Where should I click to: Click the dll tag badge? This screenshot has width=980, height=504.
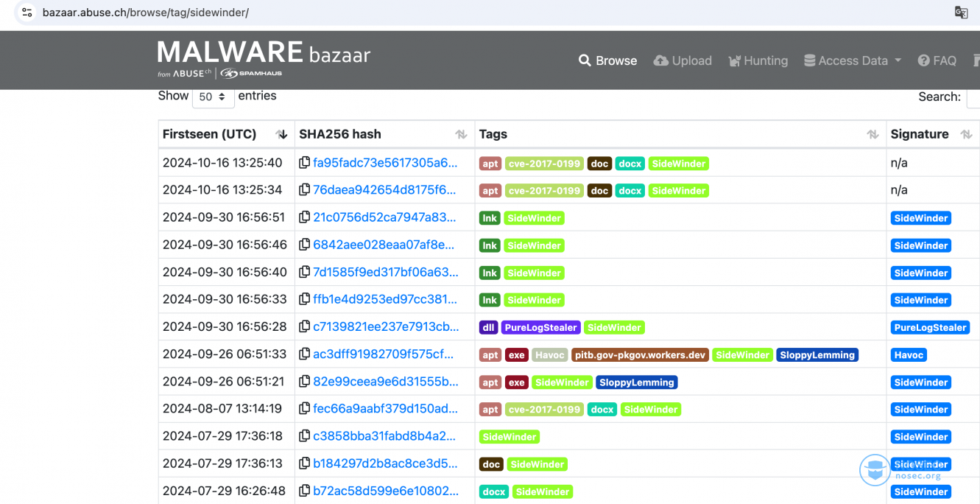pyautogui.click(x=489, y=327)
